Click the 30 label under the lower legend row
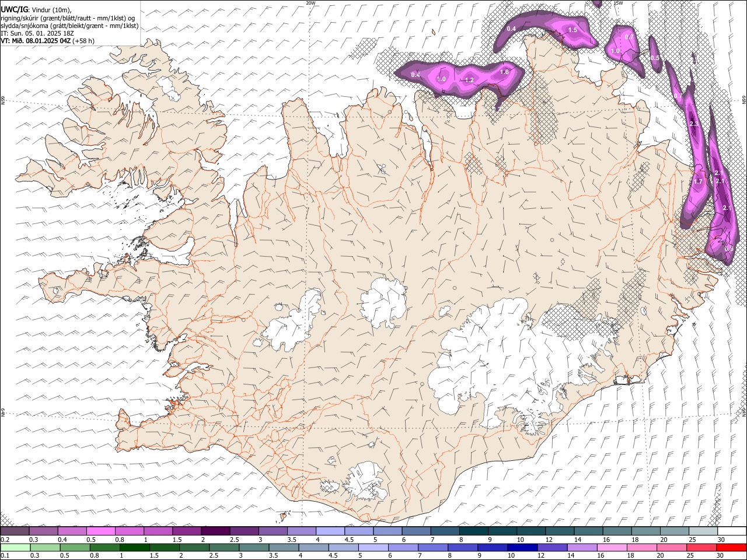The image size is (747, 560). pyautogui.click(x=719, y=556)
